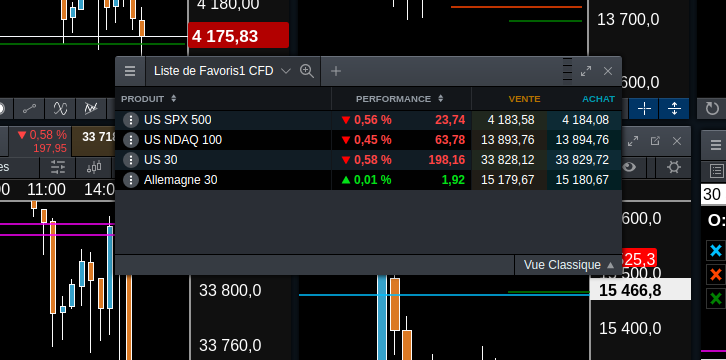Buy Allemagne 30 at 15 180,67
The image size is (726, 360).
click(584, 180)
